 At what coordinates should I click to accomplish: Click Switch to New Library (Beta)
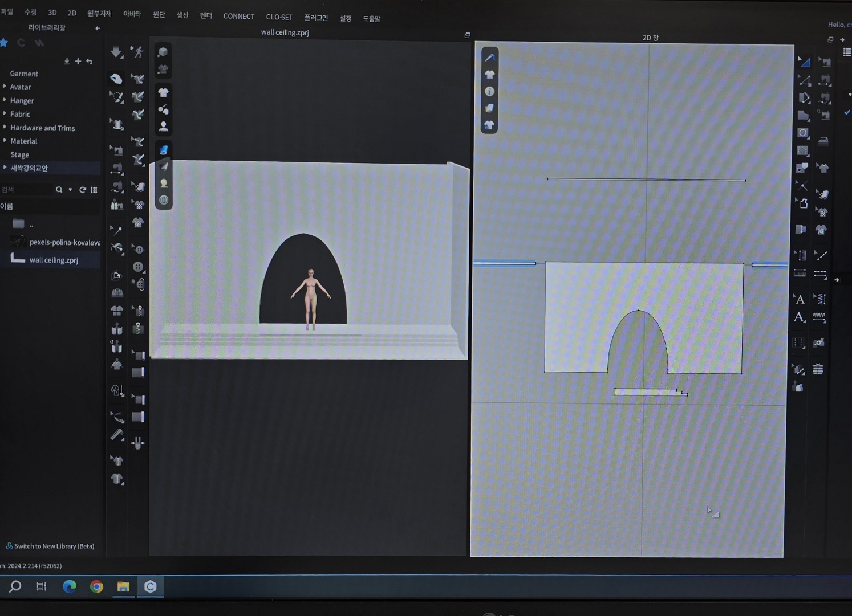tap(54, 546)
